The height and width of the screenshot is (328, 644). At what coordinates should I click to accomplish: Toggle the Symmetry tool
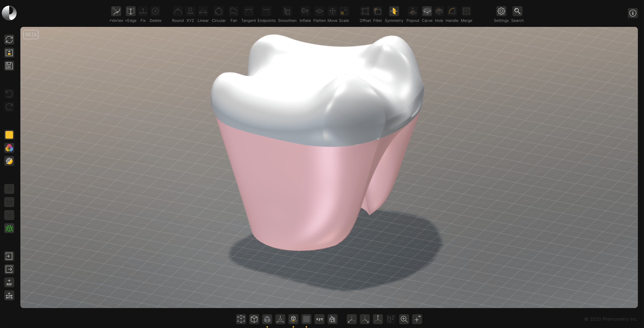394,11
